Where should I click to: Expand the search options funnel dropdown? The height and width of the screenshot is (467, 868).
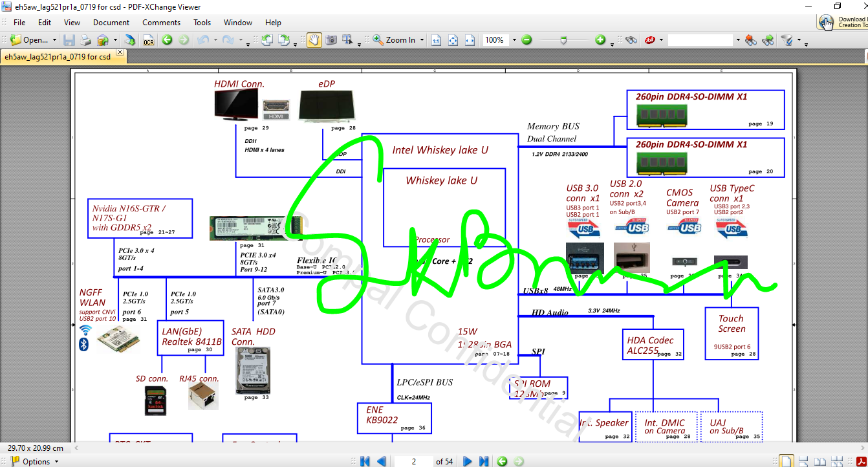click(x=799, y=40)
